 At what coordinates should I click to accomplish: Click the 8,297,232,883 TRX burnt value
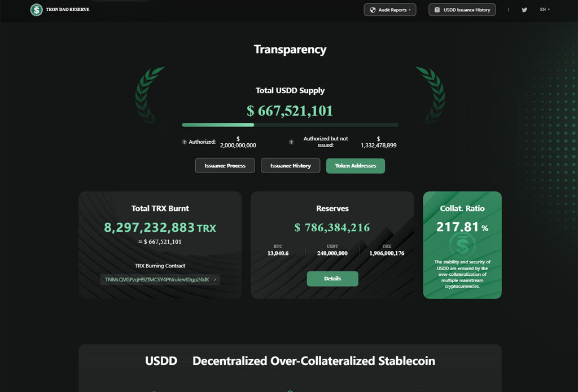click(160, 228)
